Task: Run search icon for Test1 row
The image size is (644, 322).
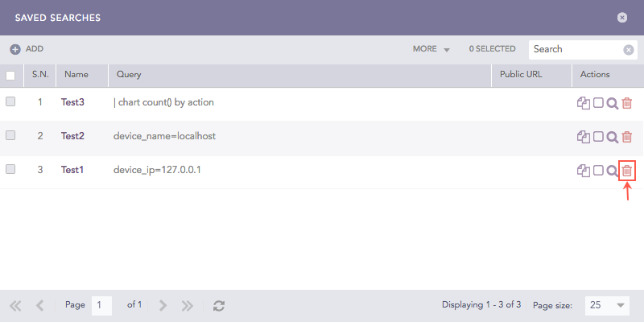Action: (x=612, y=171)
